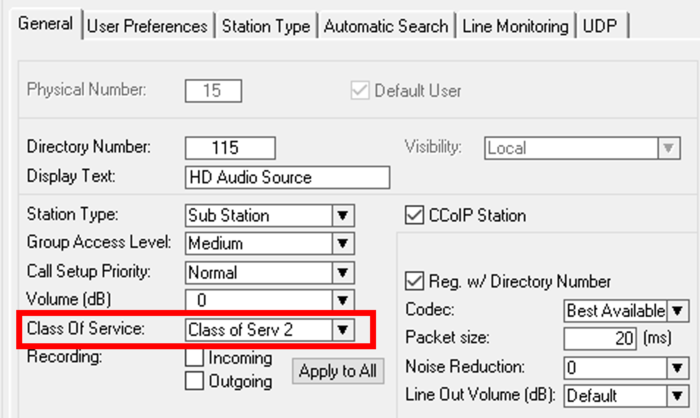
Task: Open the Station Type tab
Action: [x=266, y=26]
